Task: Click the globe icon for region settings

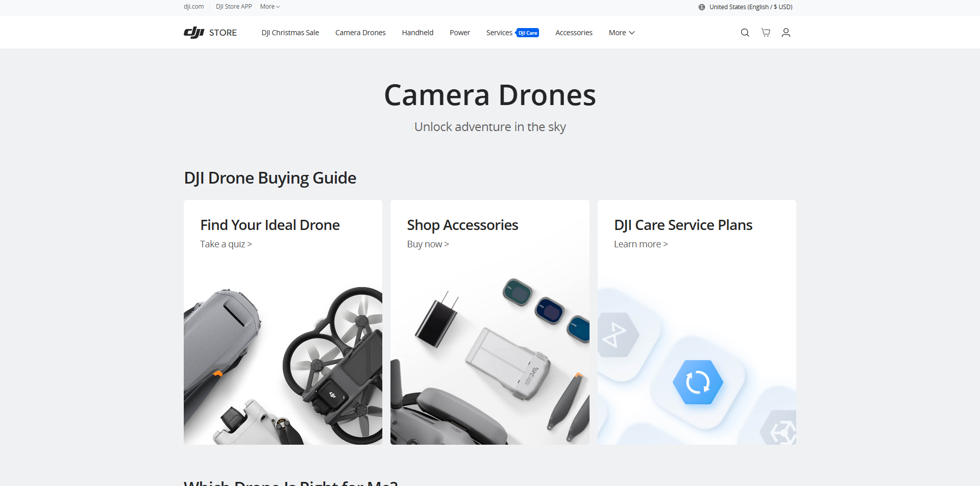Action: 701,7
